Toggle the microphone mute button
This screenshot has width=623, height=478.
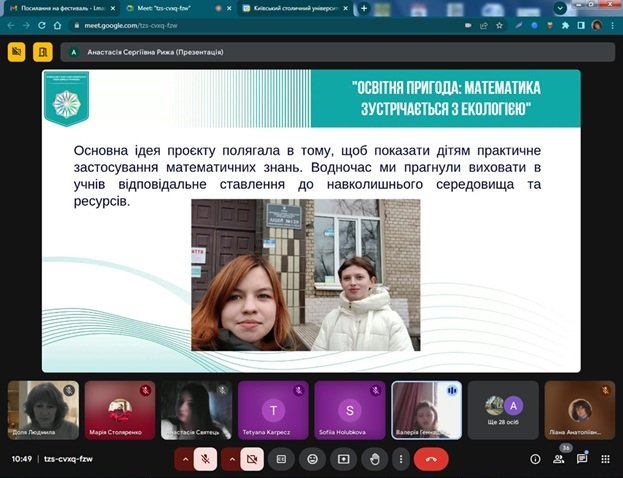point(205,459)
